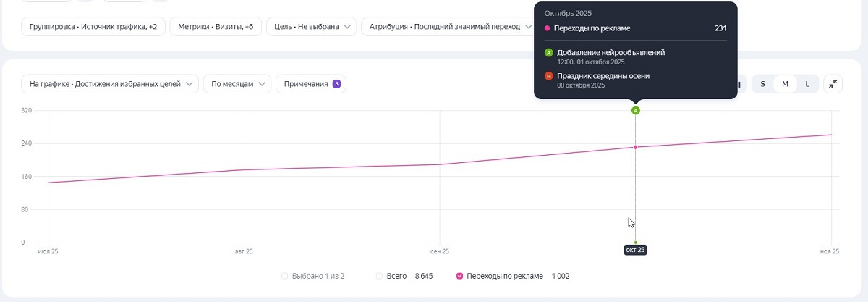
Task: Click the green annotation marker on the chart
Action: click(636, 111)
